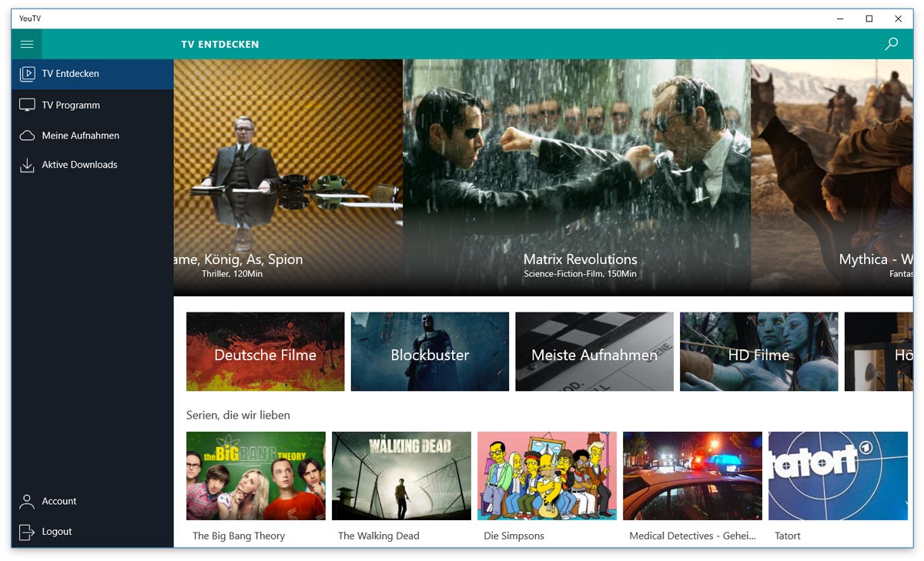The height and width of the screenshot is (561, 924).
Task: Open the Account settings entry
Action: [92, 501]
